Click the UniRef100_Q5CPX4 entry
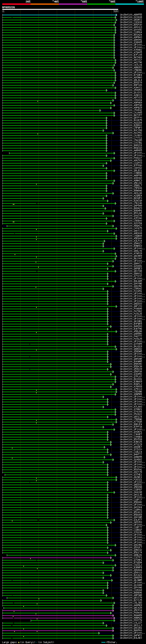Screen dimensions: 146x644 (131, 611)
